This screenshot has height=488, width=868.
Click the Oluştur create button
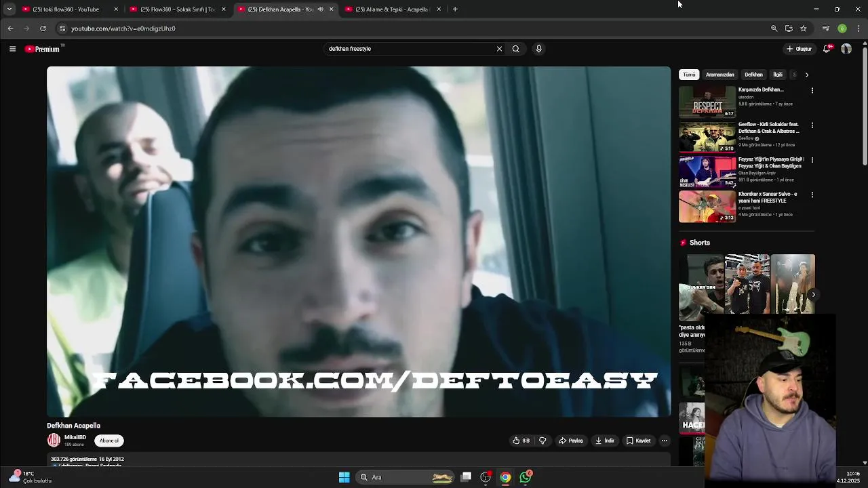coord(799,49)
